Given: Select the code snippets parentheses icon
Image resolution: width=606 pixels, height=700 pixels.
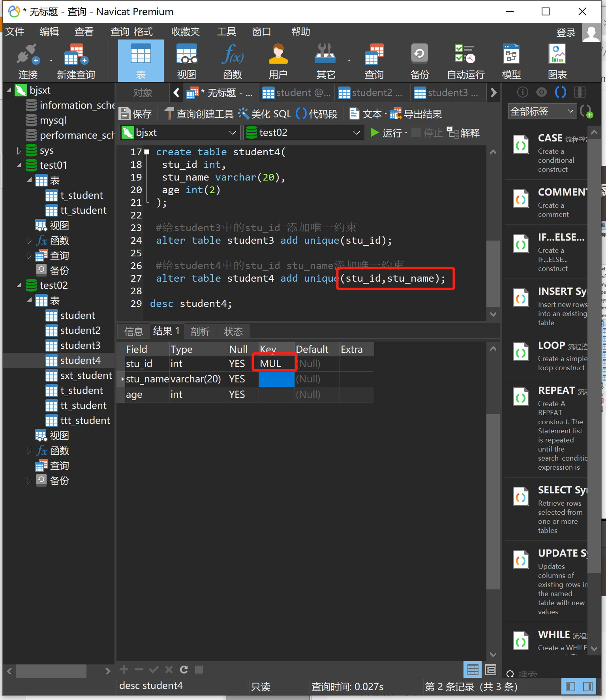Looking at the screenshot, I should point(561,92).
